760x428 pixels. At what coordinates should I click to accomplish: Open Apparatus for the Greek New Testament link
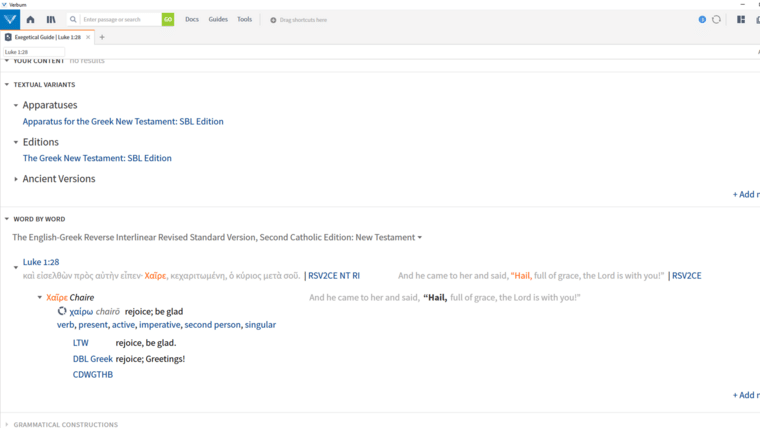(123, 122)
